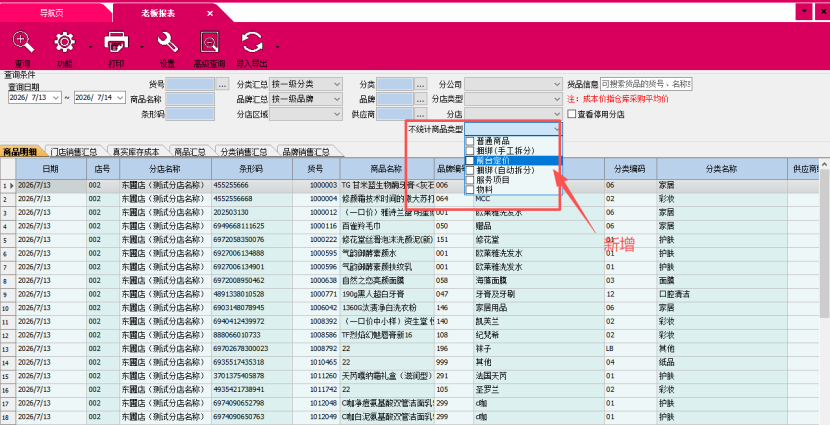The image size is (830, 425).
Task: Click the ellipsis button next to 供应商
Action: pyautogui.click(x=420, y=114)
